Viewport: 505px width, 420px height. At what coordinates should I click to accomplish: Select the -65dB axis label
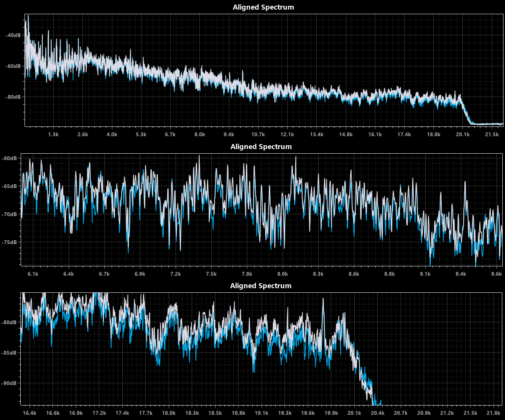pyautogui.click(x=9, y=186)
